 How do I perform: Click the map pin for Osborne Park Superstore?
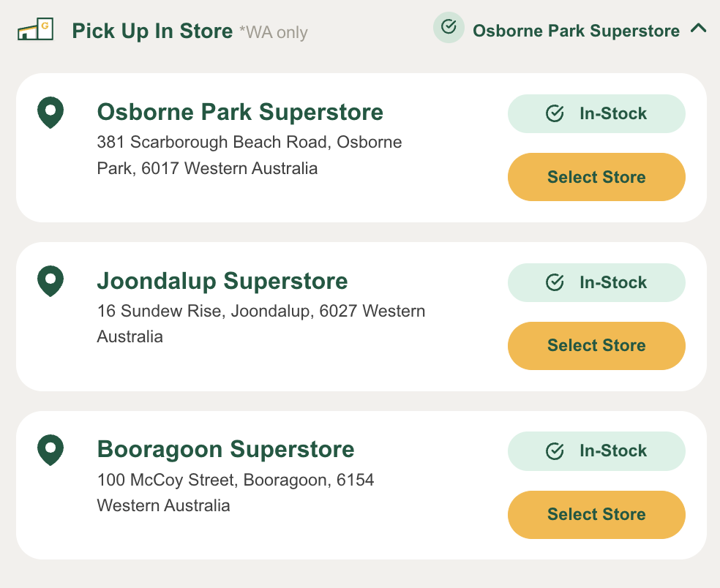(50, 113)
